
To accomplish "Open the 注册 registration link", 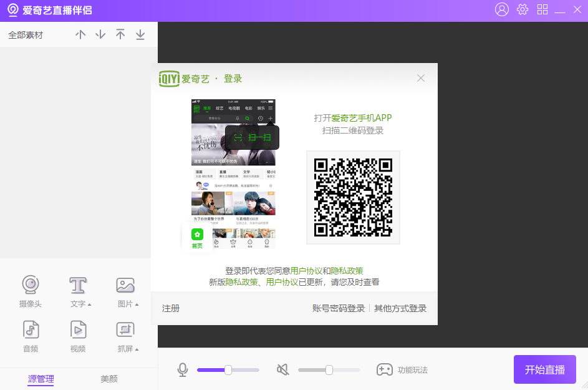I will 170,308.
